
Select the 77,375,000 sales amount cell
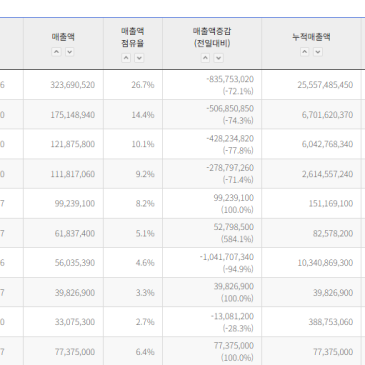point(63,352)
